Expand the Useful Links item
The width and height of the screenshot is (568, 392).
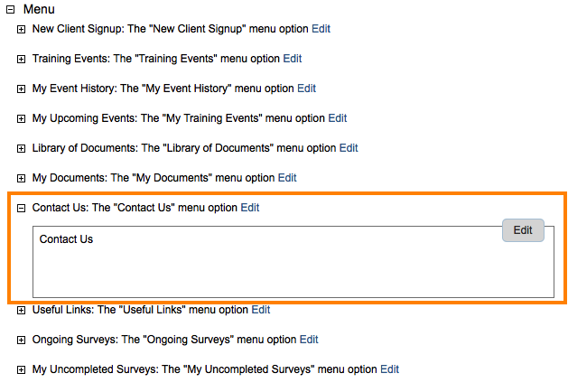pyautogui.click(x=21, y=311)
